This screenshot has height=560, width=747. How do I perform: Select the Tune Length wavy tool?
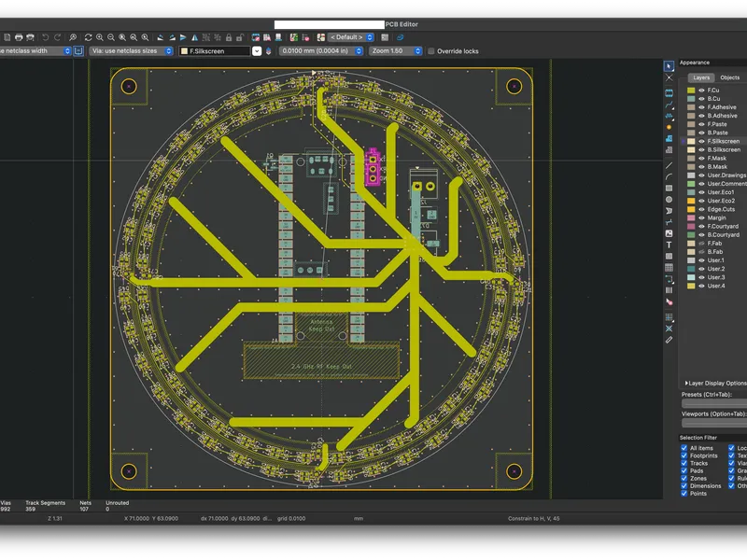pyautogui.click(x=669, y=116)
